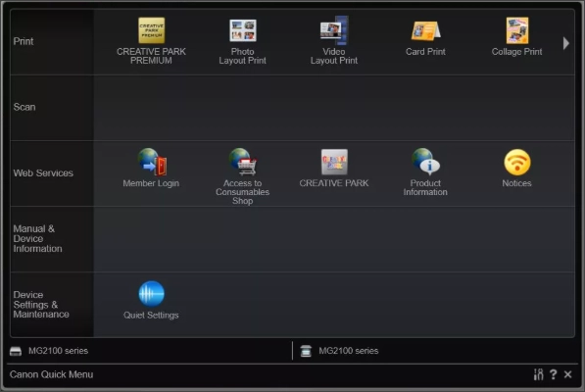Open Quiet Settings
This screenshot has width=585, height=392.
(151, 294)
